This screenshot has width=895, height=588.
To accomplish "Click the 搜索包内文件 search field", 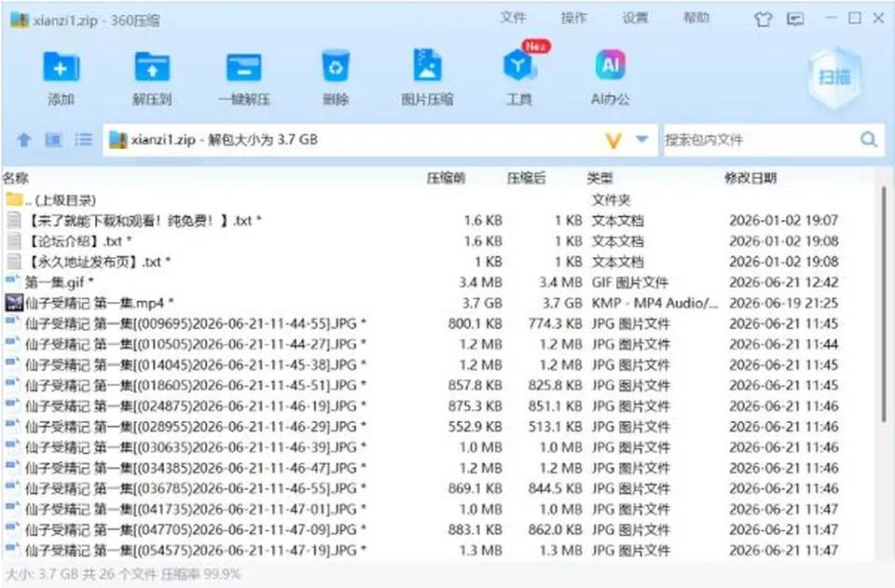I will (x=759, y=140).
